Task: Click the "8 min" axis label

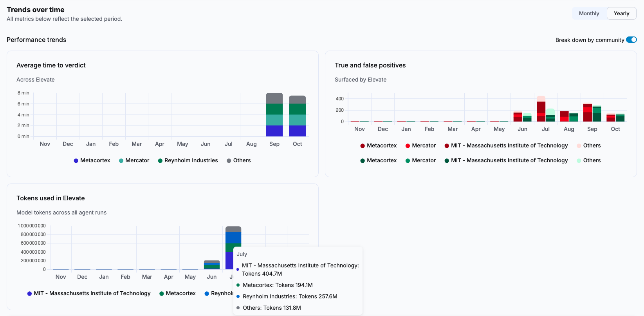Action: coord(23,93)
